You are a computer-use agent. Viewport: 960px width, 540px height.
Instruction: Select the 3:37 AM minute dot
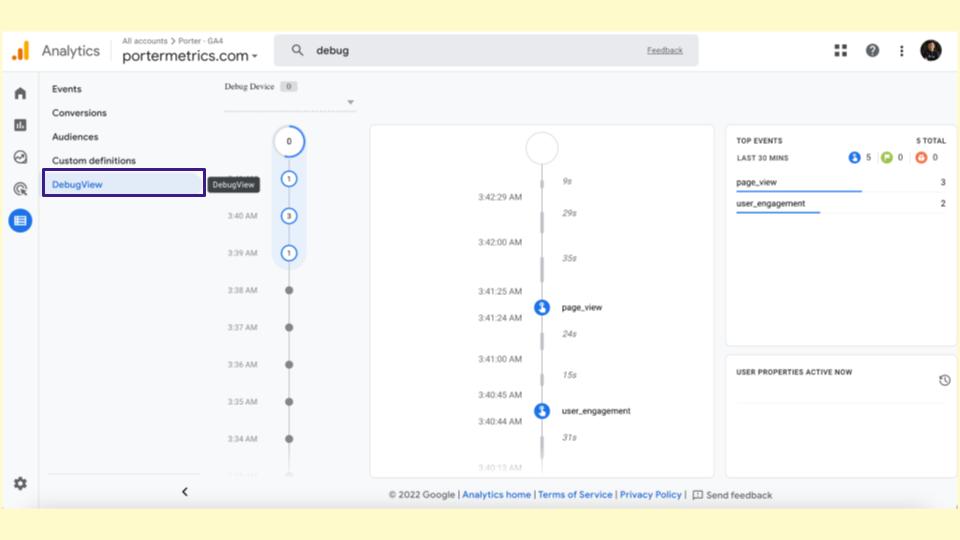coord(289,328)
